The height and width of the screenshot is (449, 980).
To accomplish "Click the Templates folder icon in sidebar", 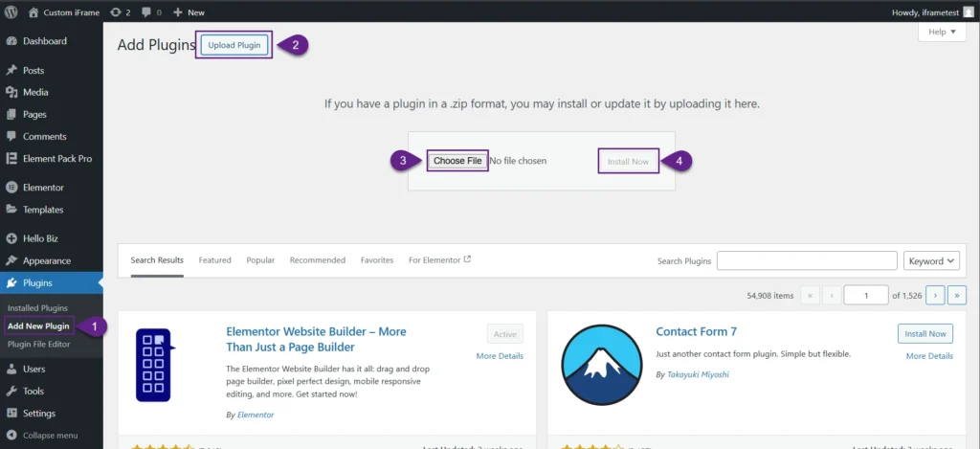I will 11,210.
